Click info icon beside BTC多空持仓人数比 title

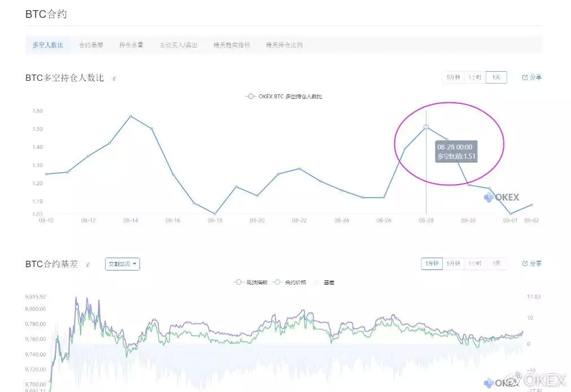click(x=114, y=79)
